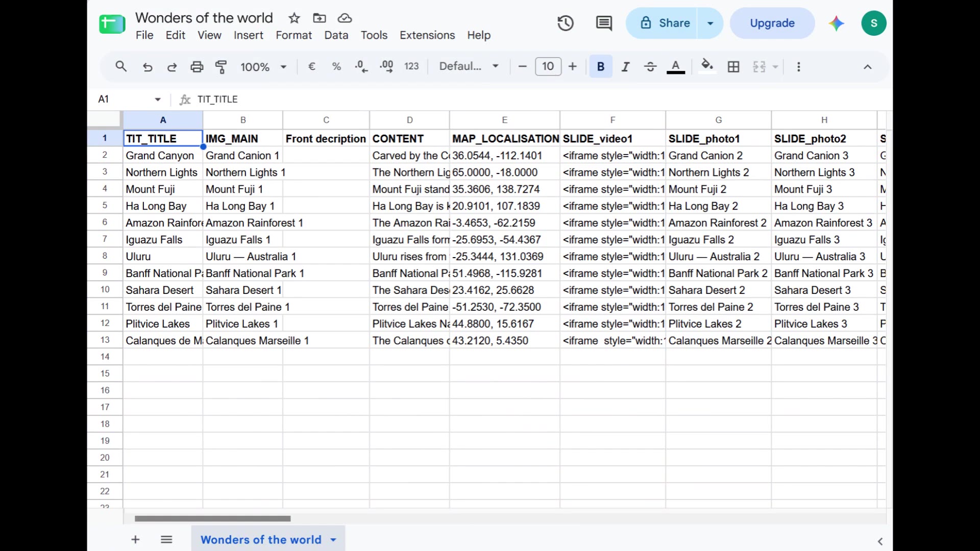The image size is (980, 551).
Task: Toggle bold formatting
Action: tap(601, 66)
